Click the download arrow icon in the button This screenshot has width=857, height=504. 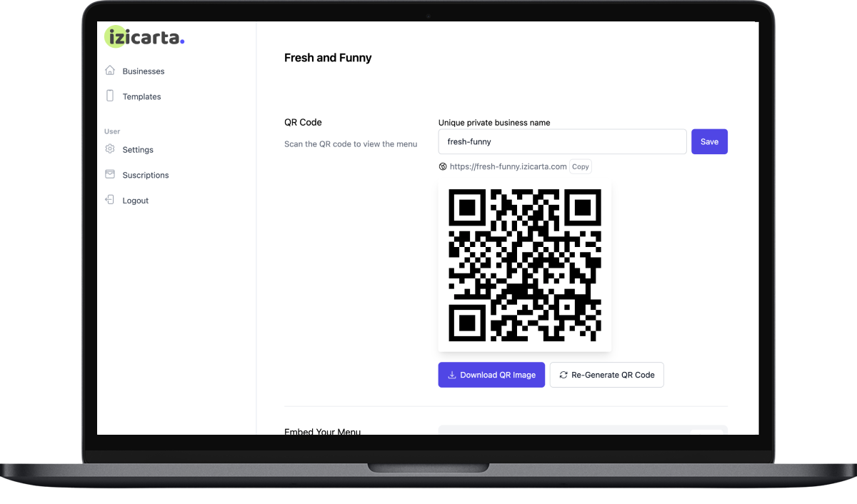click(x=451, y=375)
